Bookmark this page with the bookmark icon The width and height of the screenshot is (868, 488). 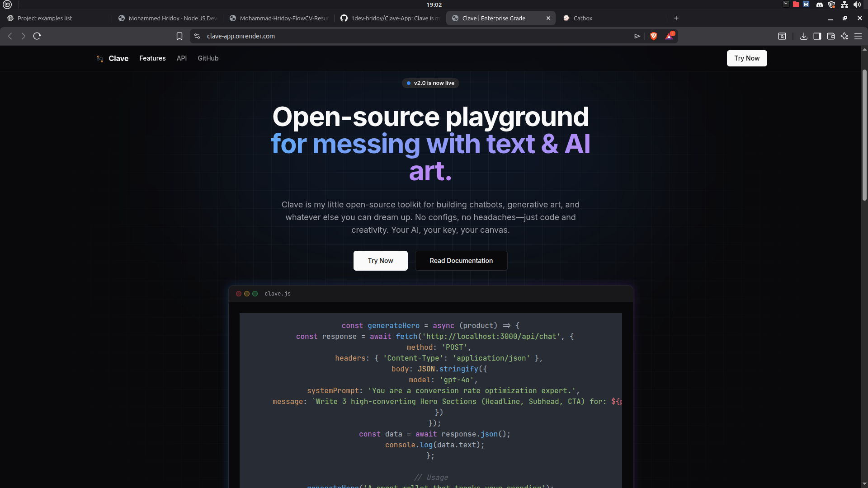coord(179,36)
